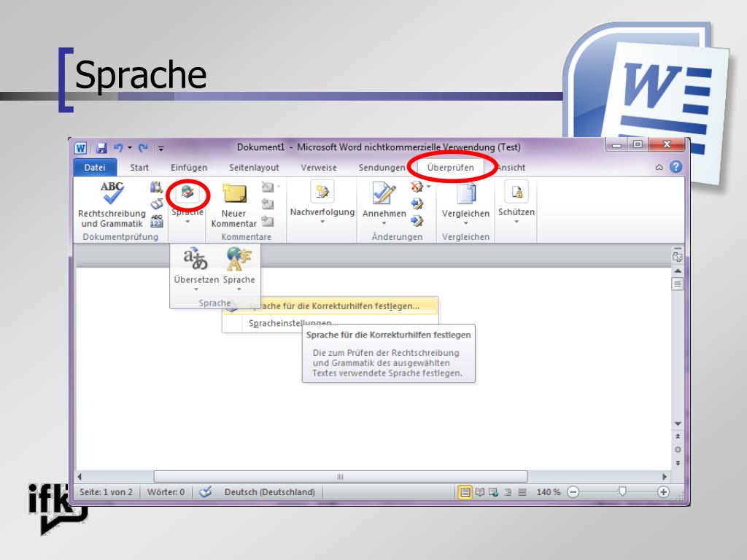This screenshot has width=747, height=560.
Task: Select the Überprüfen tab
Action: click(451, 168)
